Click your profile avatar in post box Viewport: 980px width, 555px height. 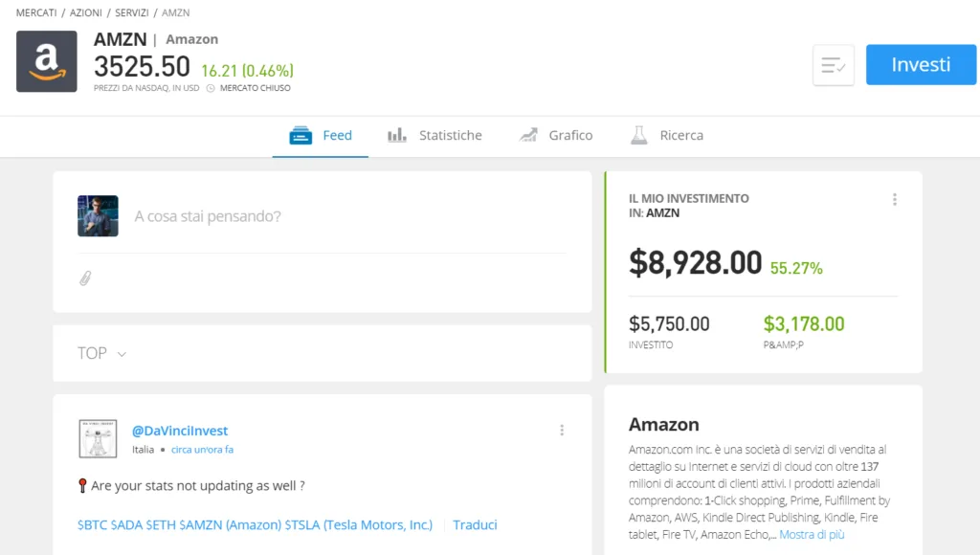pyautogui.click(x=98, y=215)
